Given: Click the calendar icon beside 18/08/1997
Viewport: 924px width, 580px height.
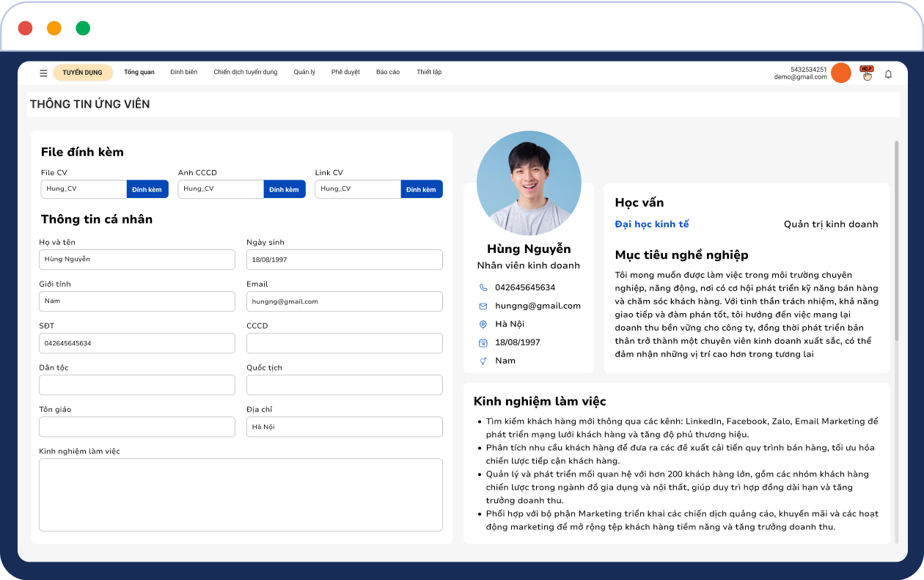Looking at the screenshot, I should pos(483,342).
